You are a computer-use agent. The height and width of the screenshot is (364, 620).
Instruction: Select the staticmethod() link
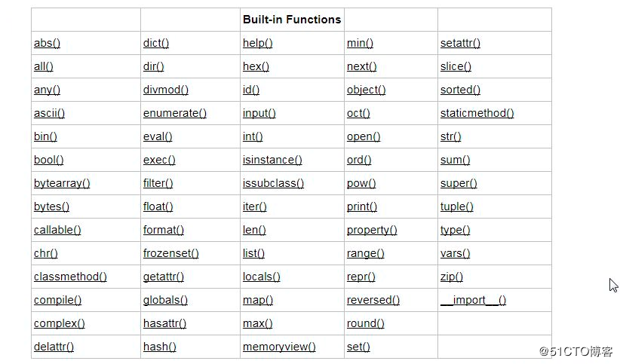477,113
